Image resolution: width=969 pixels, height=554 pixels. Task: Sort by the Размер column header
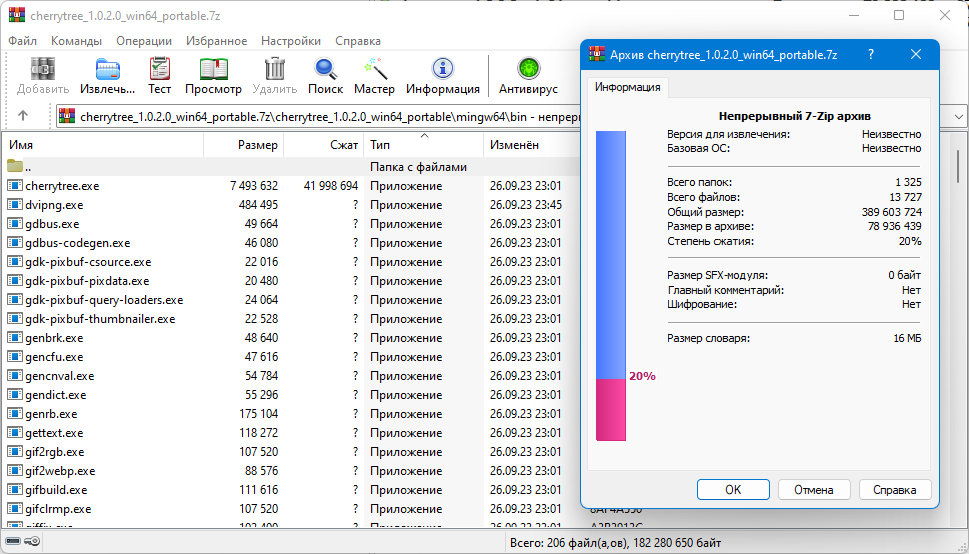point(243,145)
